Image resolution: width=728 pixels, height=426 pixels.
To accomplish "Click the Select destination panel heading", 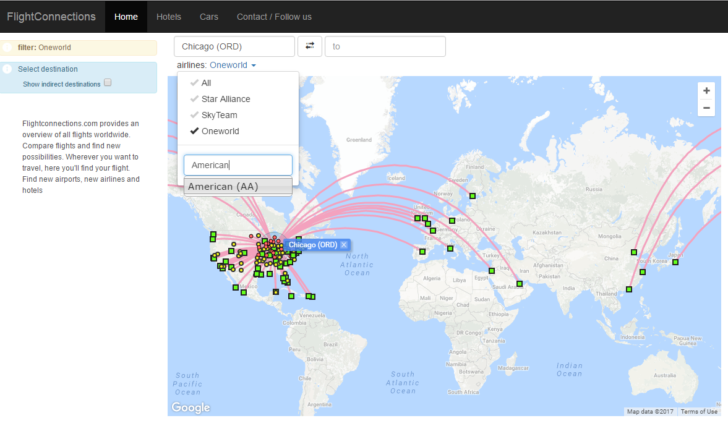I will [x=48, y=69].
